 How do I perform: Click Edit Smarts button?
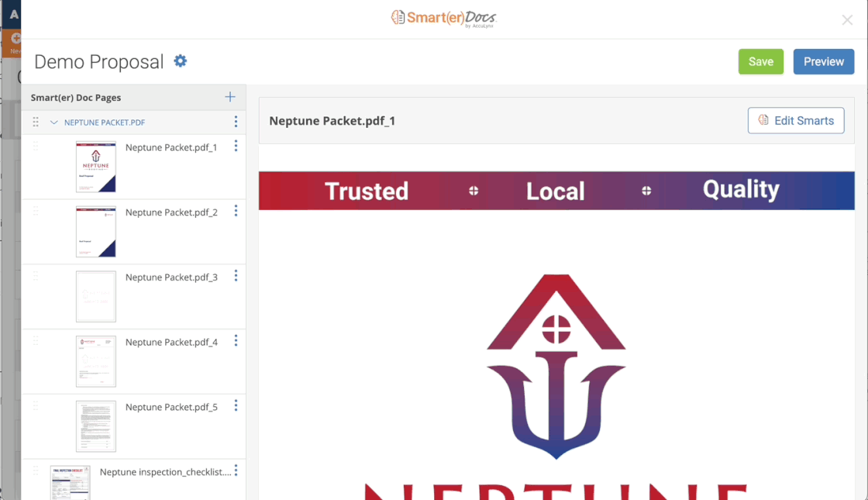[x=796, y=120]
